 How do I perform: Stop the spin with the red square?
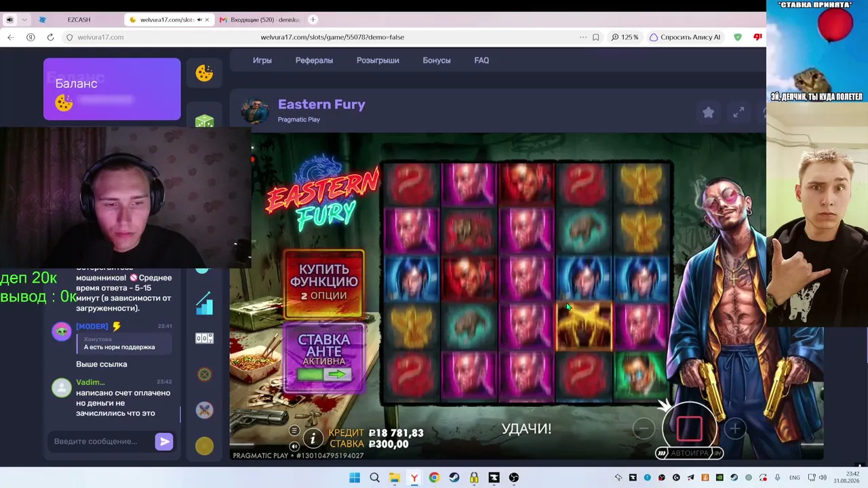(x=690, y=428)
